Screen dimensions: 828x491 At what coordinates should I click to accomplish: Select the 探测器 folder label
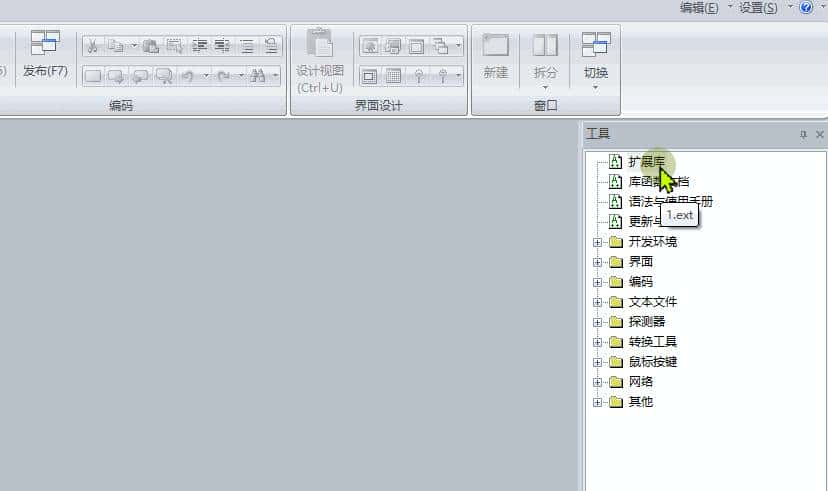pyautogui.click(x=646, y=322)
